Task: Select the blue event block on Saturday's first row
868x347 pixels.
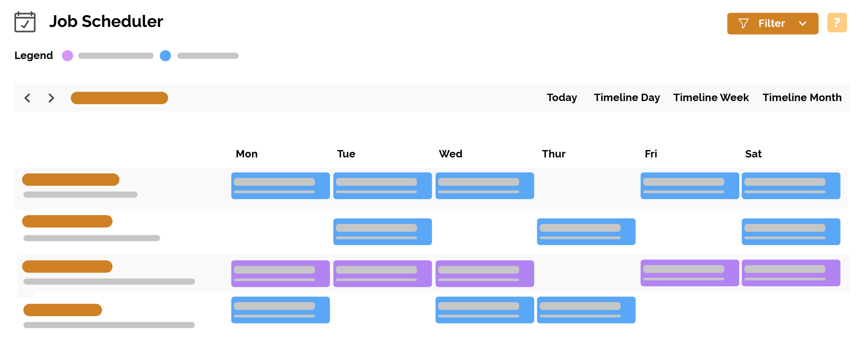Action: coord(791,186)
